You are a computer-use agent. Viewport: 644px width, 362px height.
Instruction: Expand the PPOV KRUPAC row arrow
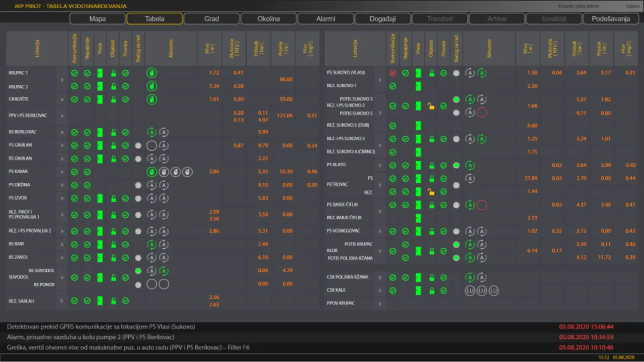(380, 304)
